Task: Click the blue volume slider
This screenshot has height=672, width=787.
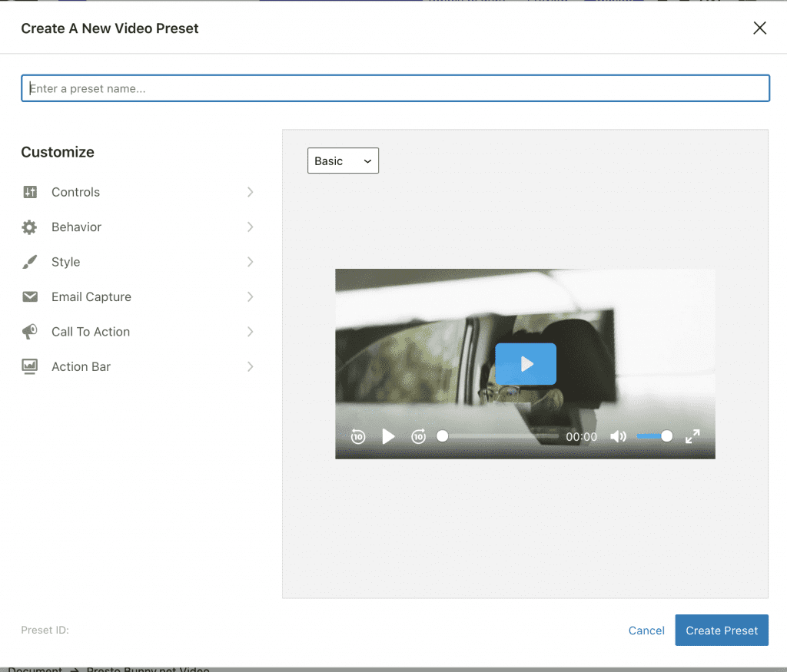Action: pyautogui.click(x=654, y=436)
